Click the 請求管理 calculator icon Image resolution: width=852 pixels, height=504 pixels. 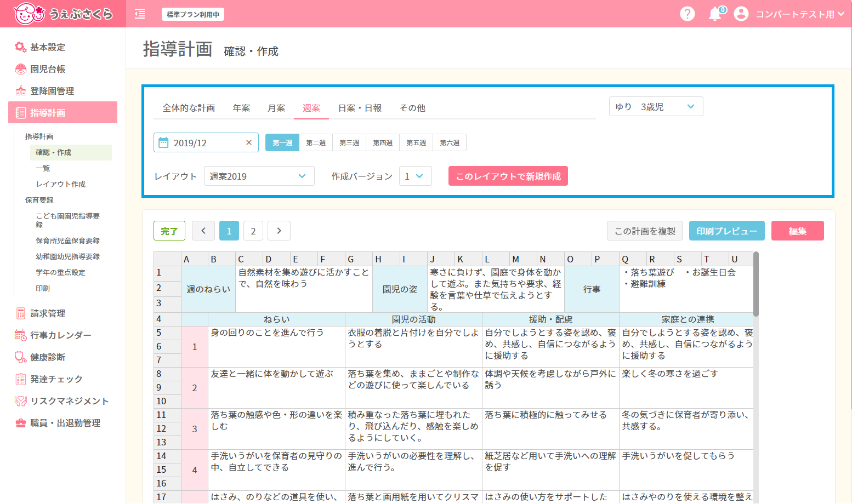click(x=20, y=313)
